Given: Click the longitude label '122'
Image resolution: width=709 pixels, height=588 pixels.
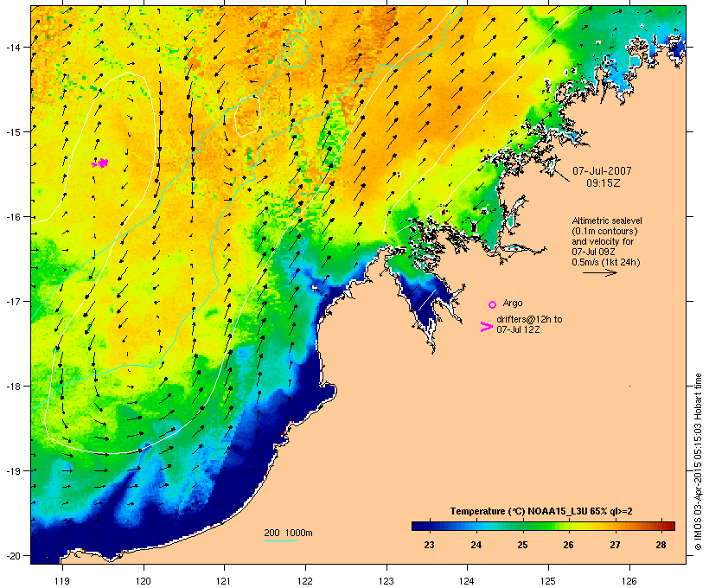Looking at the screenshot, I should pos(305,581).
